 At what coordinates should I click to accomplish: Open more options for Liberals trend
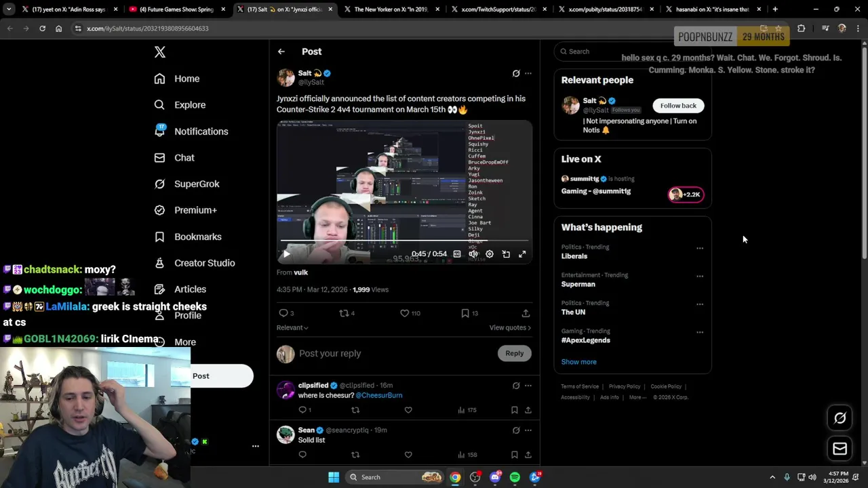click(700, 248)
